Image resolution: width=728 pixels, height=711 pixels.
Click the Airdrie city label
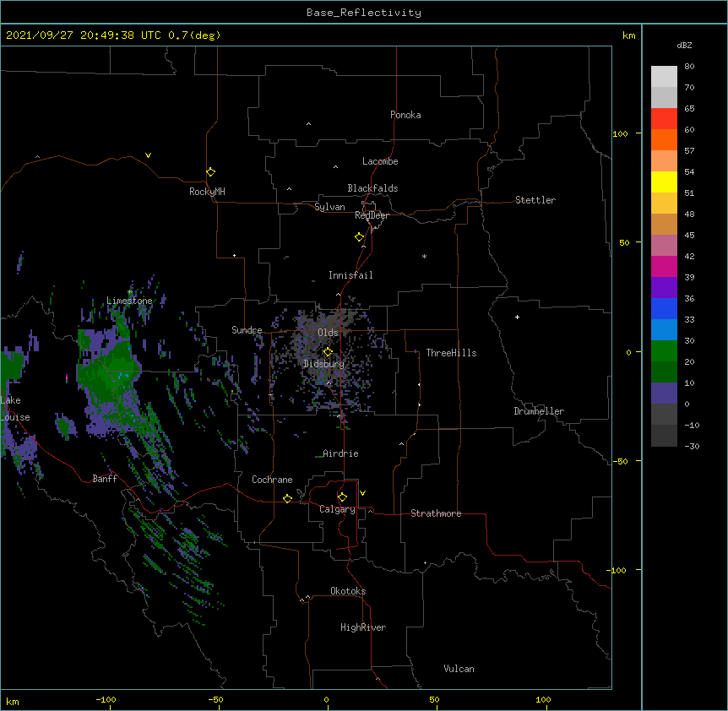(340, 453)
